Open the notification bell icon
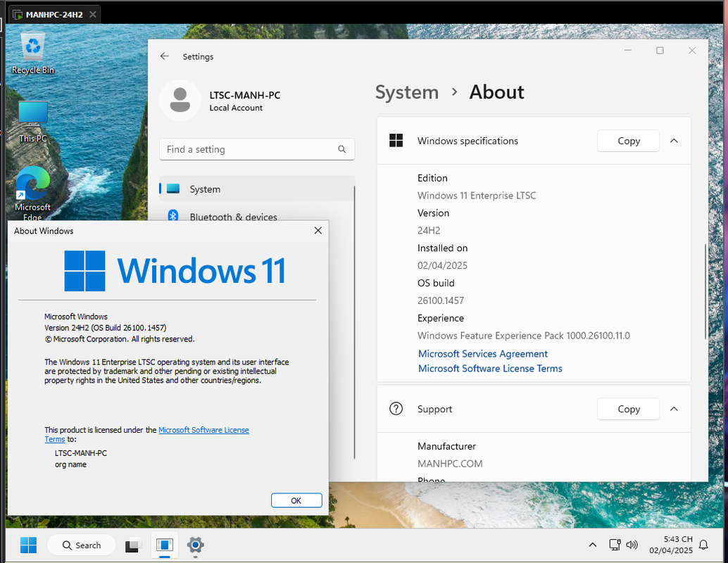 click(x=703, y=545)
